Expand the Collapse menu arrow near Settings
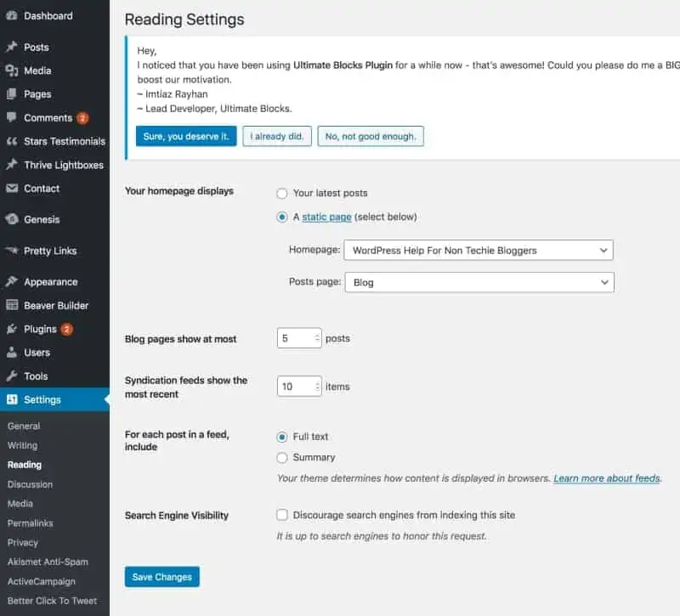The height and width of the screenshot is (616, 680). pyautogui.click(x=107, y=399)
